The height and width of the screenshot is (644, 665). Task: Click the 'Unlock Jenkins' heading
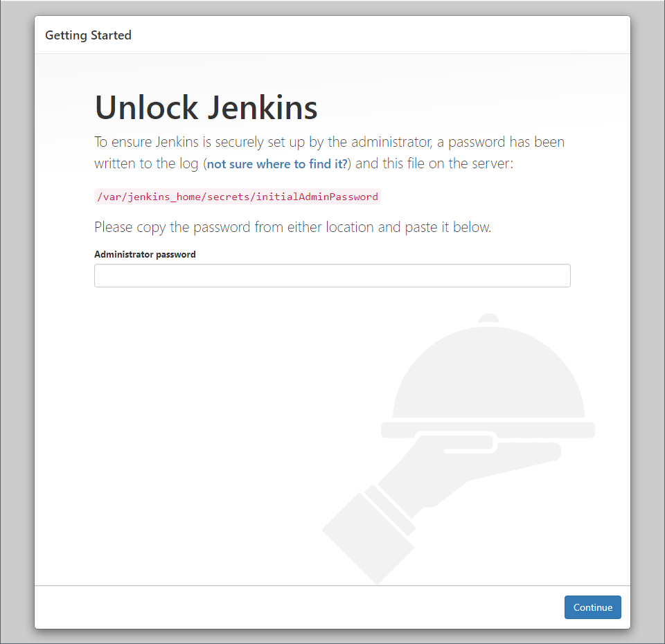coord(206,108)
